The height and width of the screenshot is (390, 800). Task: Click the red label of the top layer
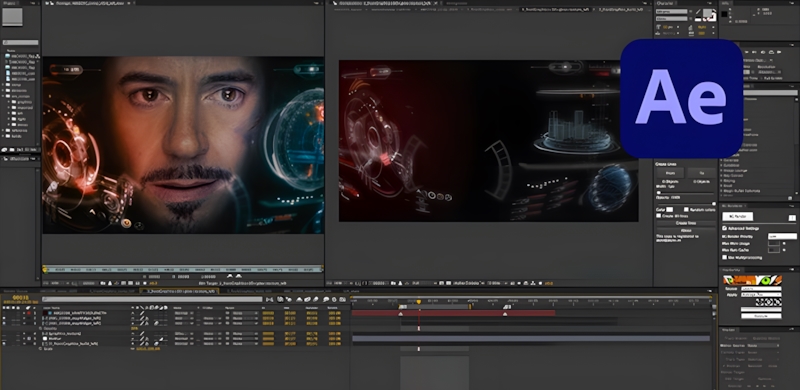[29, 313]
